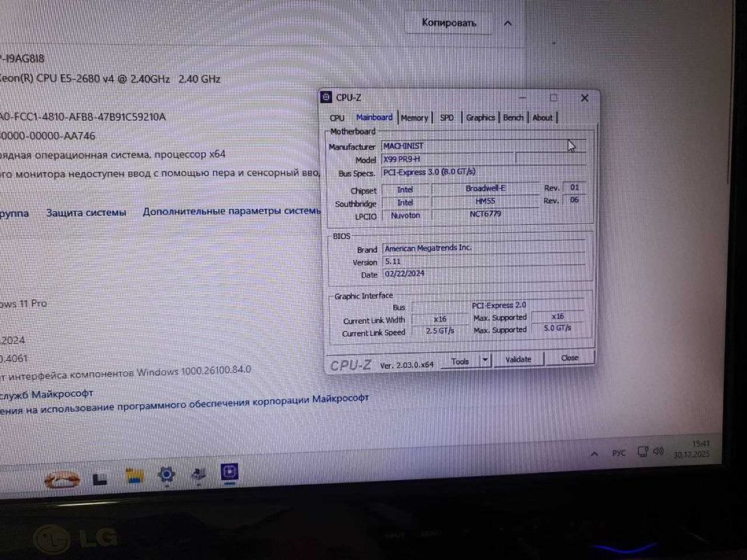The image size is (747, 560).
Task: Open the Settings gear taskbar icon
Action: pyautogui.click(x=167, y=475)
